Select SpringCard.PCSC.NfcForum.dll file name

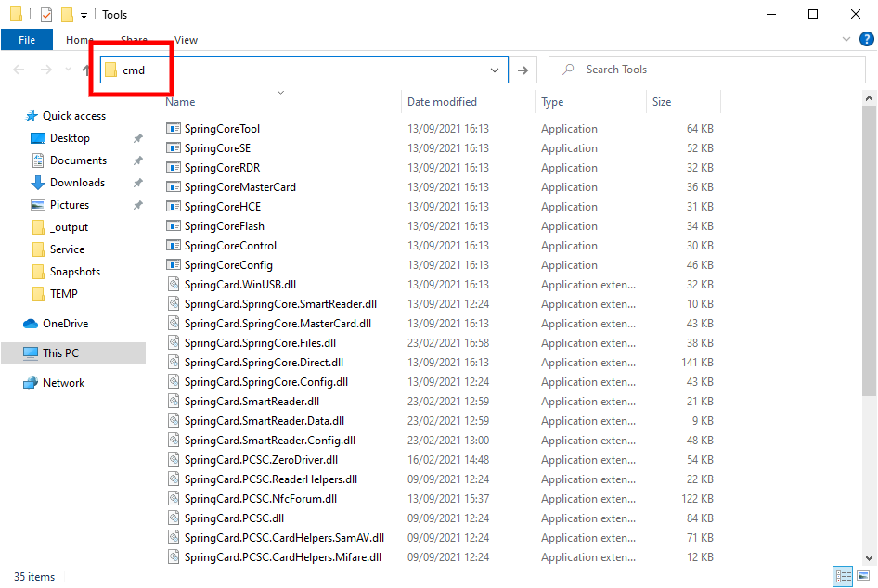click(261, 499)
